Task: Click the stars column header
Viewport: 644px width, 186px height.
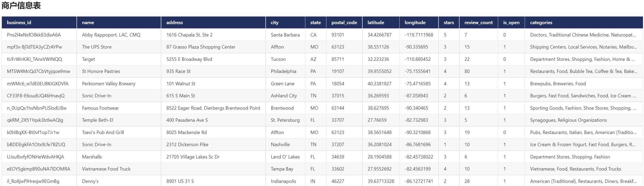Action: [x=449, y=23]
